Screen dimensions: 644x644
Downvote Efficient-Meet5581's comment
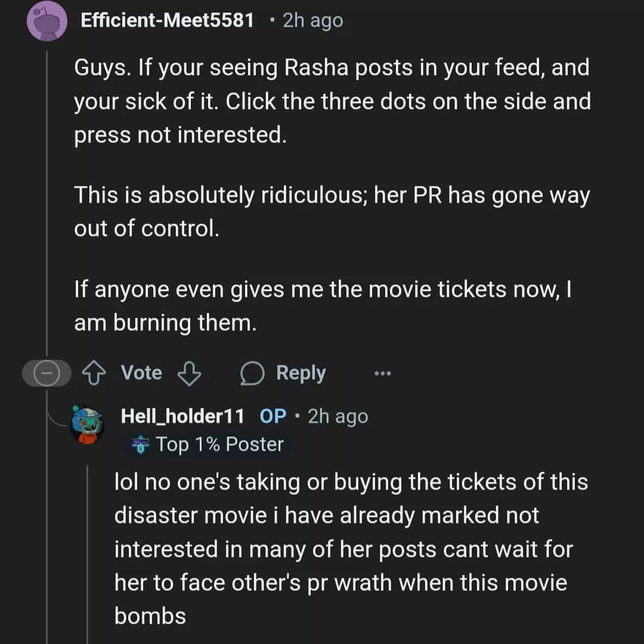[x=189, y=374]
